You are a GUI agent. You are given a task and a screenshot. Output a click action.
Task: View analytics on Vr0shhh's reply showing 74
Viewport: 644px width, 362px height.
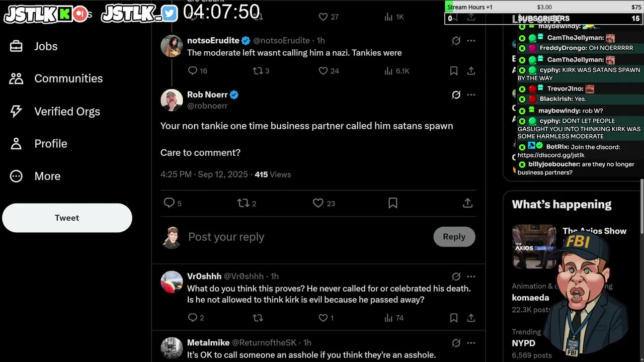click(394, 318)
